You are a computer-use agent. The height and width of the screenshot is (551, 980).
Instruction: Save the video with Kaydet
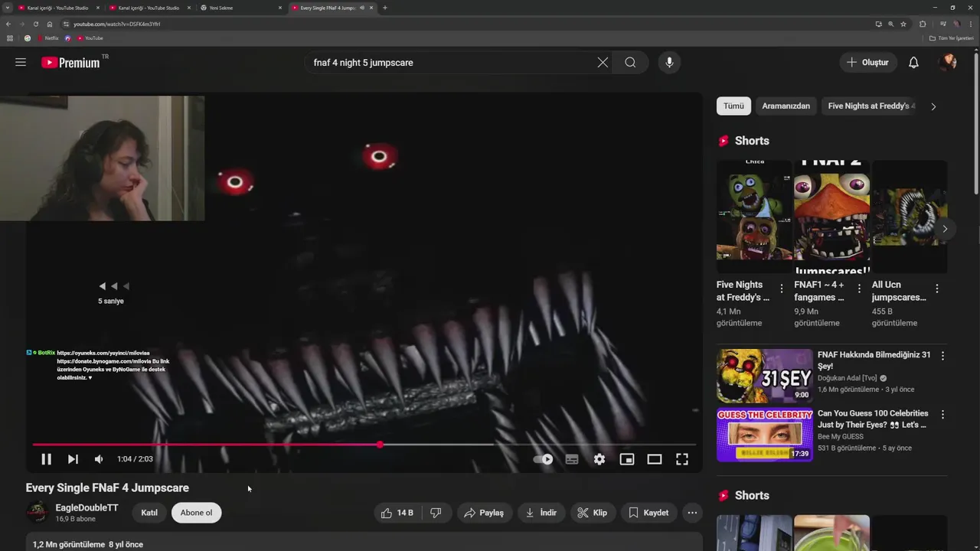coord(648,513)
